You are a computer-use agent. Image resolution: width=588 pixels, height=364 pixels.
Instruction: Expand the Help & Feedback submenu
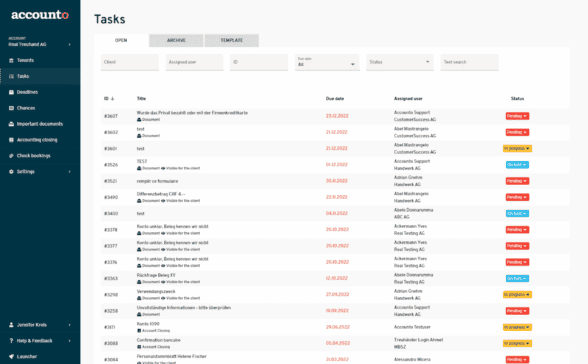coord(70,341)
